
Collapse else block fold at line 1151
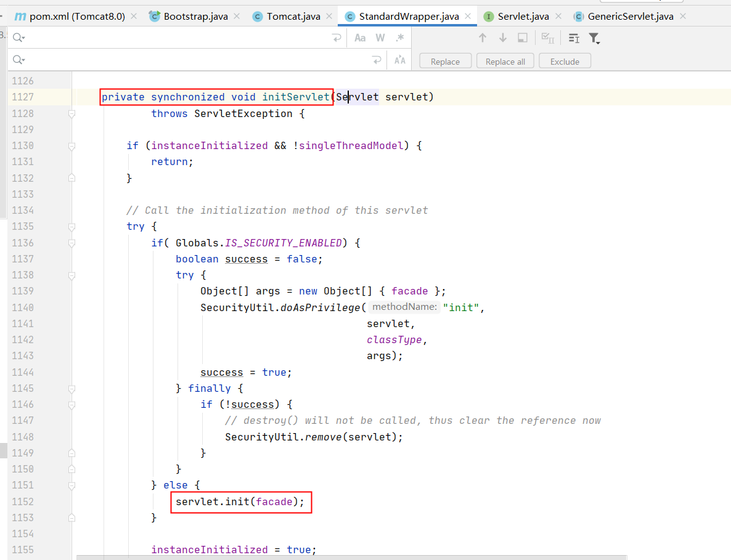click(x=71, y=485)
